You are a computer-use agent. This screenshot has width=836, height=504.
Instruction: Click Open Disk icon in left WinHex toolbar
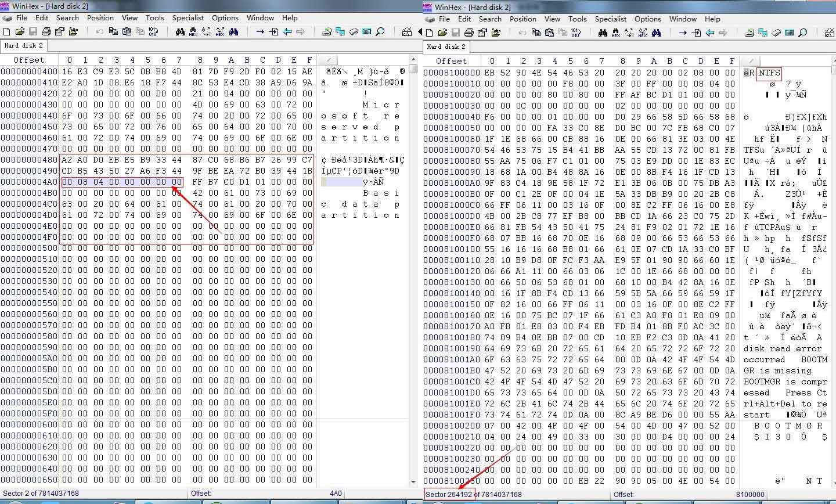(327, 32)
